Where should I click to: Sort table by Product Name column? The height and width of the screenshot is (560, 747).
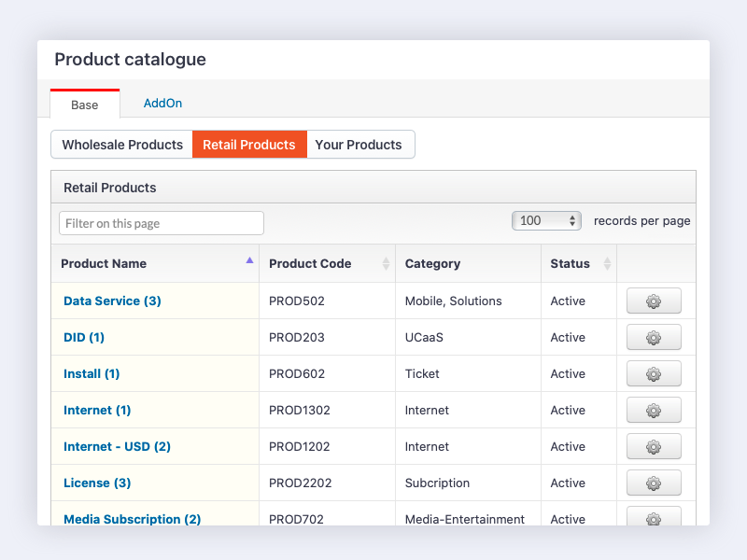(x=155, y=263)
